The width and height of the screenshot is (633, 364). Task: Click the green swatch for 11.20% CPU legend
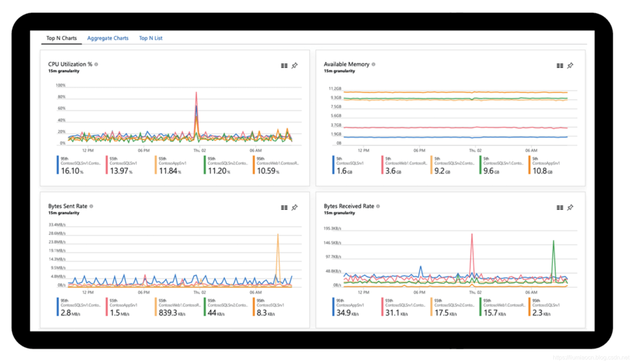(x=205, y=165)
